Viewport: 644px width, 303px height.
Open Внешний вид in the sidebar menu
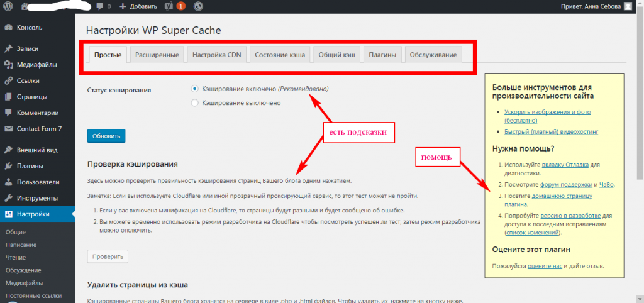click(38, 150)
